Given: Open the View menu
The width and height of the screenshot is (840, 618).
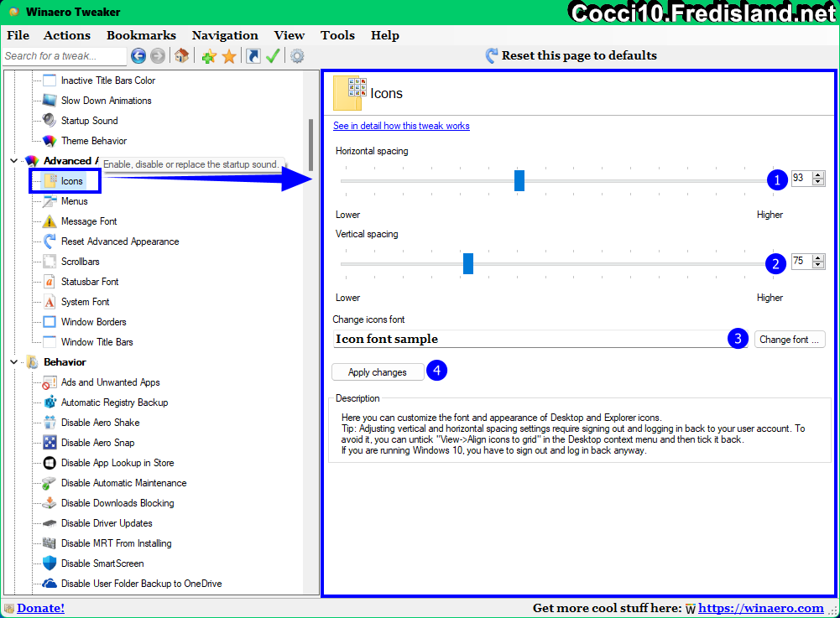Looking at the screenshot, I should [x=290, y=35].
